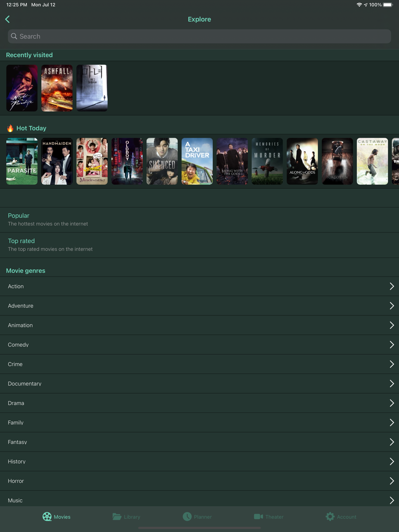Expand the Adventure genre chevron
This screenshot has height=532, width=399.
(391, 306)
